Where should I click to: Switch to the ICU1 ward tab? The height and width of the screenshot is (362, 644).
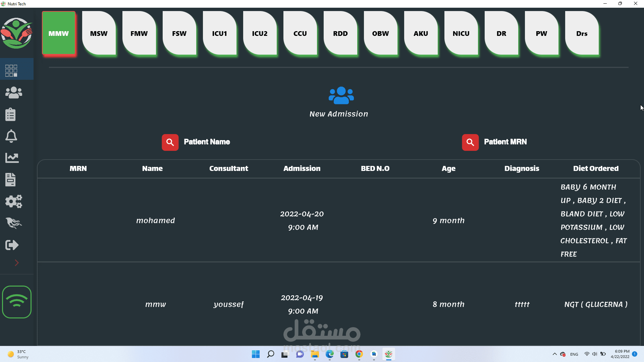tap(220, 34)
